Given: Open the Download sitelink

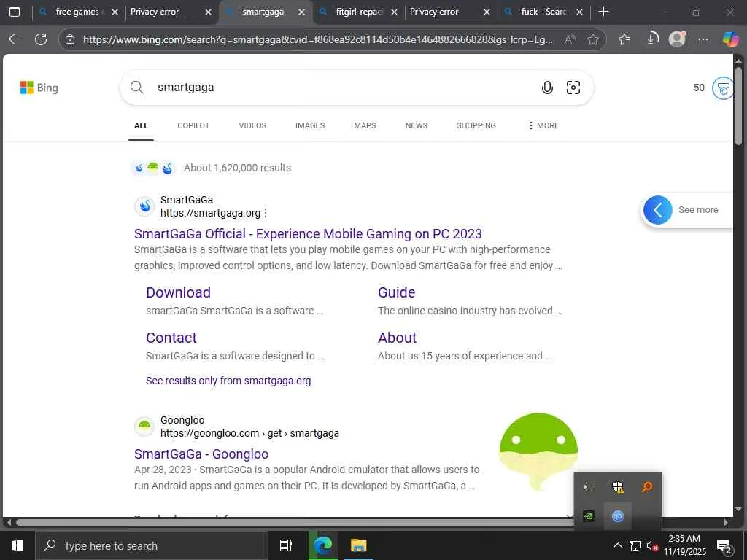Looking at the screenshot, I should coord(178,292).
